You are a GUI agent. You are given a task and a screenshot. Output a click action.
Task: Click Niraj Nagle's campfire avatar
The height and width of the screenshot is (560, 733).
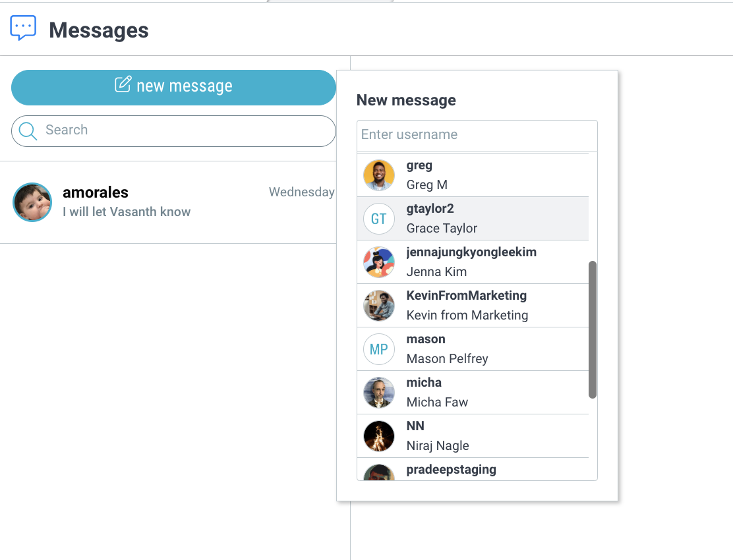(378, 435)
